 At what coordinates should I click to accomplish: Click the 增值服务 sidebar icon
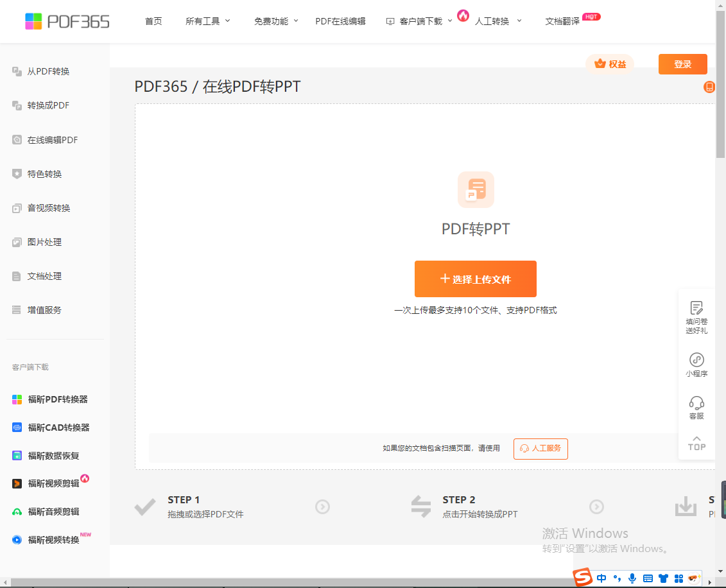point(17,310)
